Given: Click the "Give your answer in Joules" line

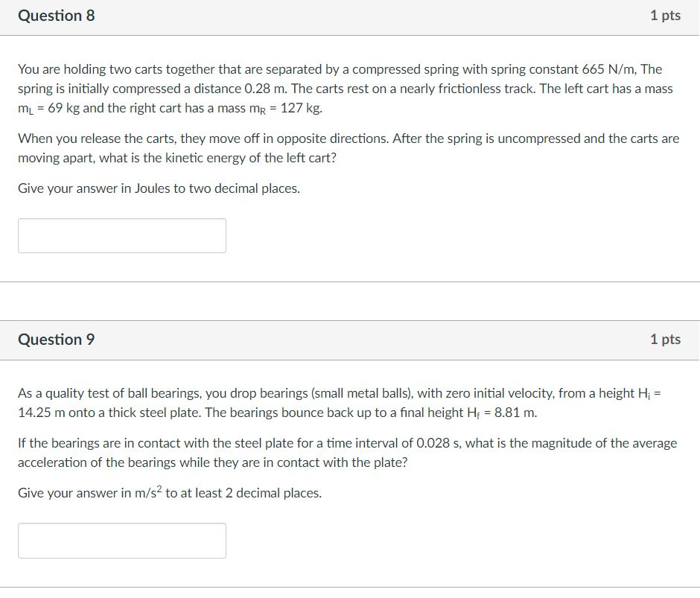Looking at the screenshot, I should (x=159, y=188).
